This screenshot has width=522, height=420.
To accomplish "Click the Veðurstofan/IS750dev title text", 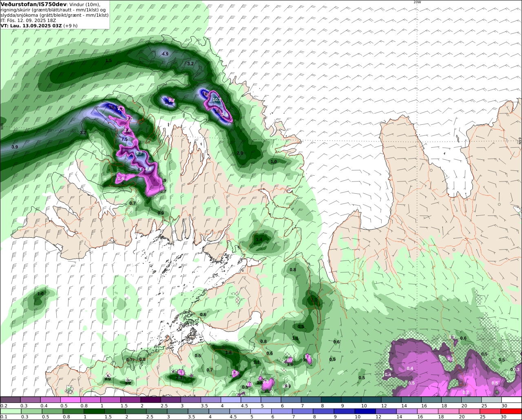I will 33,4.
